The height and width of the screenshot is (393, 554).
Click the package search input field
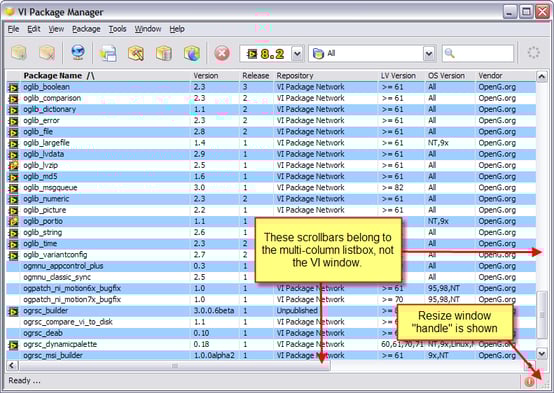[478, 54]
